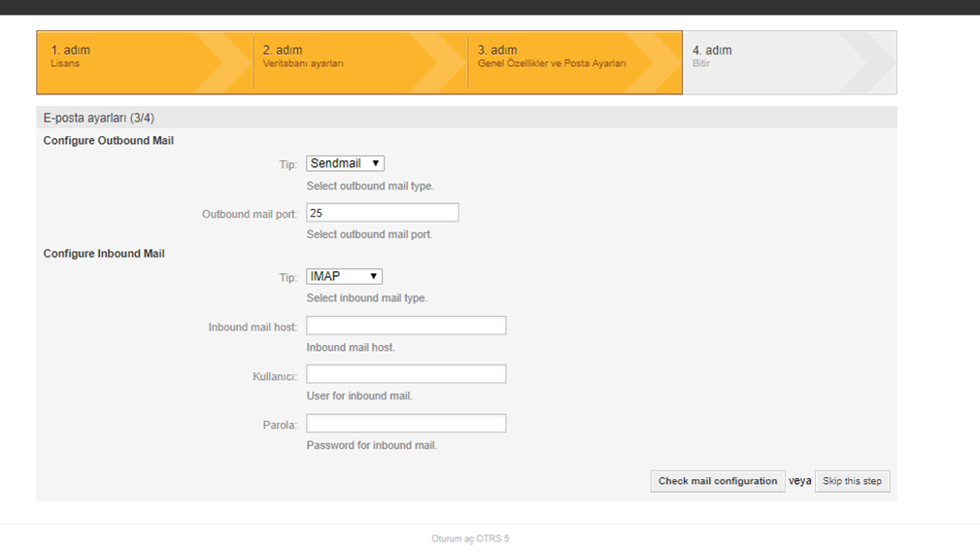Click the 'Kullanıcı:' label

click(x=275, y=376)
